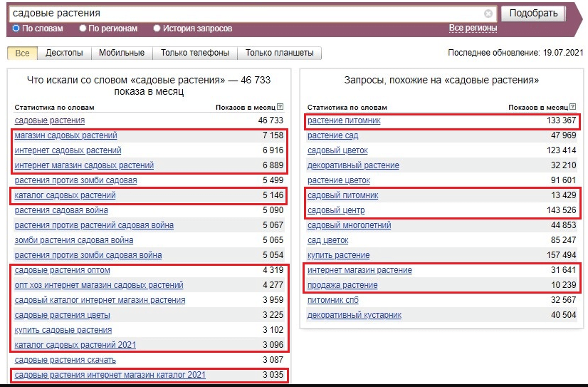Switch to the 'Десктопы' tab

[x=64, y=53]
